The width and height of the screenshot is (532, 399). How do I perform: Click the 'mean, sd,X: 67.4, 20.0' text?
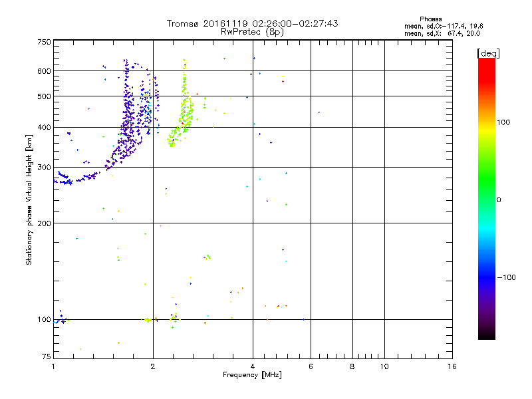click(x=442, y=33)
